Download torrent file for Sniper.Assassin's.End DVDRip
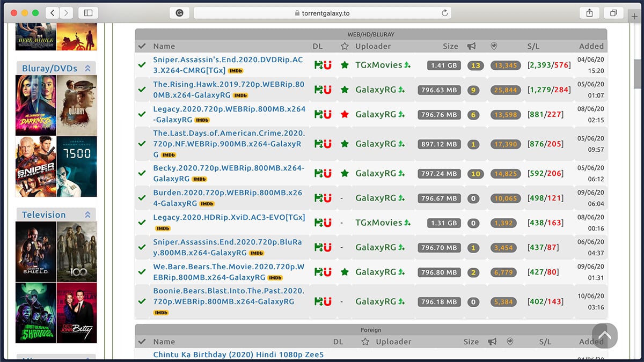Viewport: 644px width, 362px height. point(318,65)
